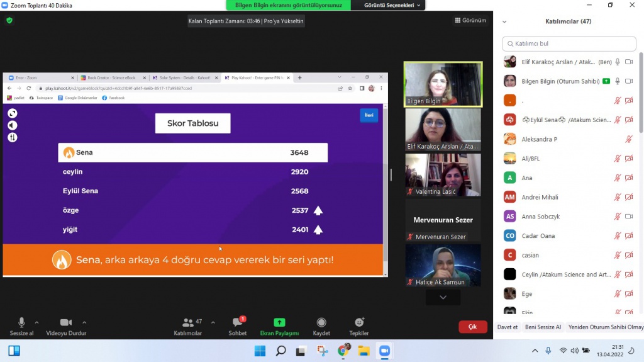Click Yeniden Oturum Sahibi Olmay button

point(606,327)
